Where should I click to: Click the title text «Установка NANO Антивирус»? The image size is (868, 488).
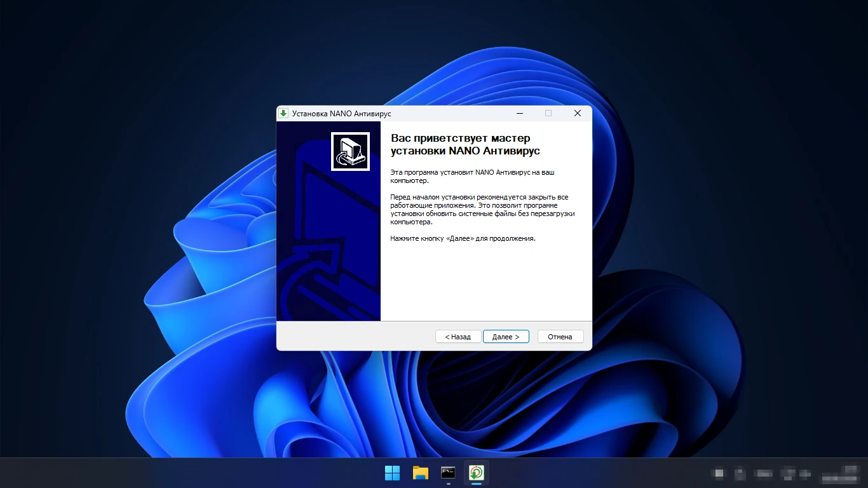[342, 114]
